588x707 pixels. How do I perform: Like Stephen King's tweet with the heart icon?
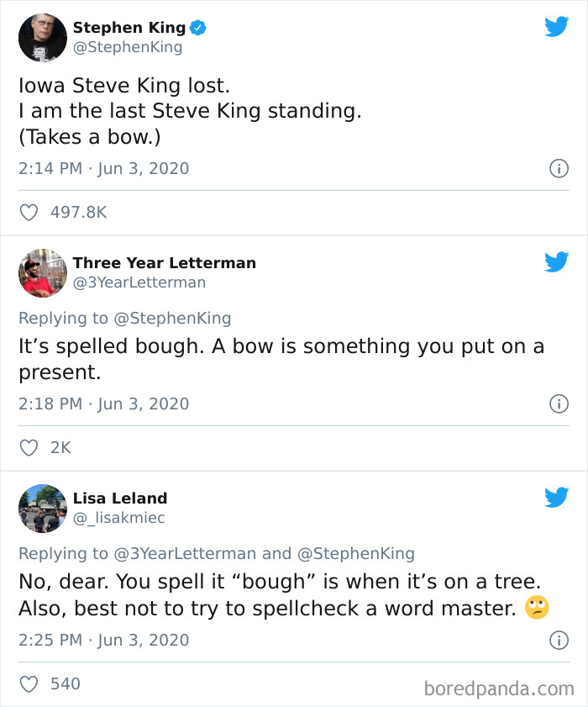pyautogui.click(x=29, y=213)
